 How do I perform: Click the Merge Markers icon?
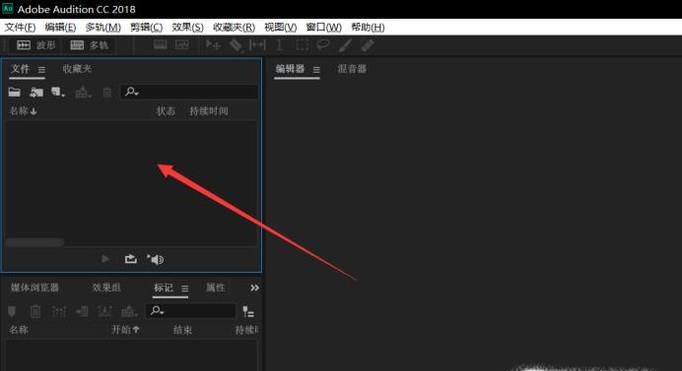tap(59, 311)
